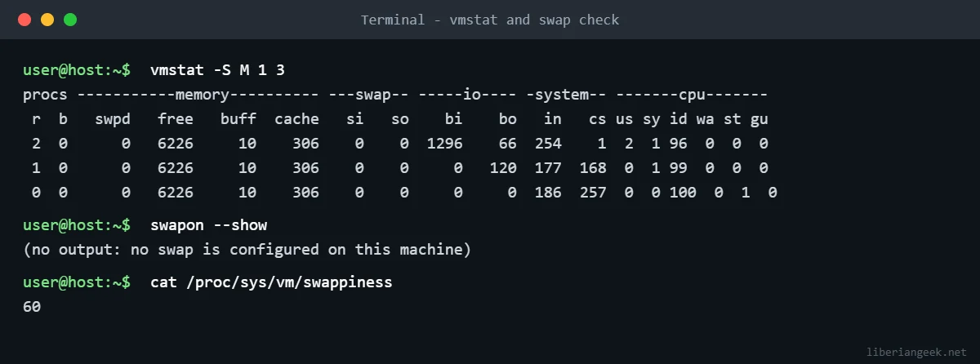Click the 'system' header group label
980x364 pixels.
click(562, 95)
